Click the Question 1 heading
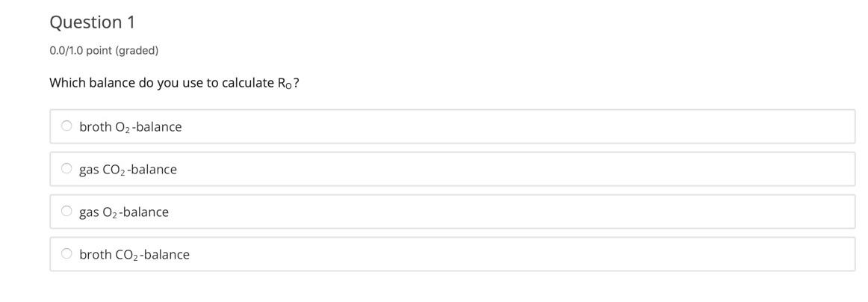The height and width of the screenshot is (302, 868). [92, 22]
